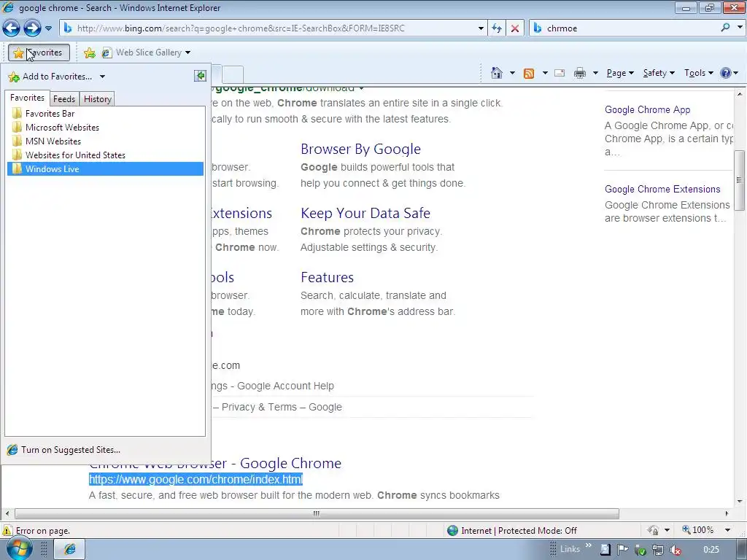
Task: Open the MSN Websites folder
Action: coord(105,141)
